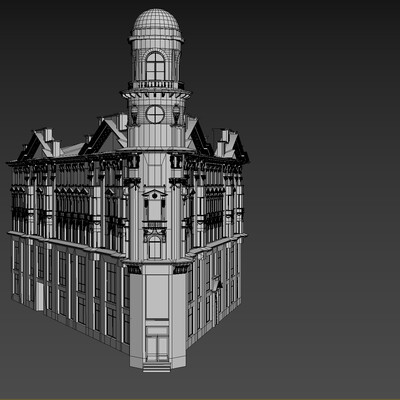Select the round window on the tower
Screen dimensions: 400x400
click(155, 114)
